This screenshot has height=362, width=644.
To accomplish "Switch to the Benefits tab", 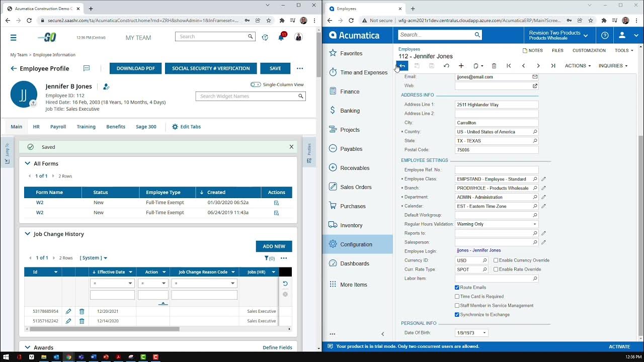I will point(116,127).
